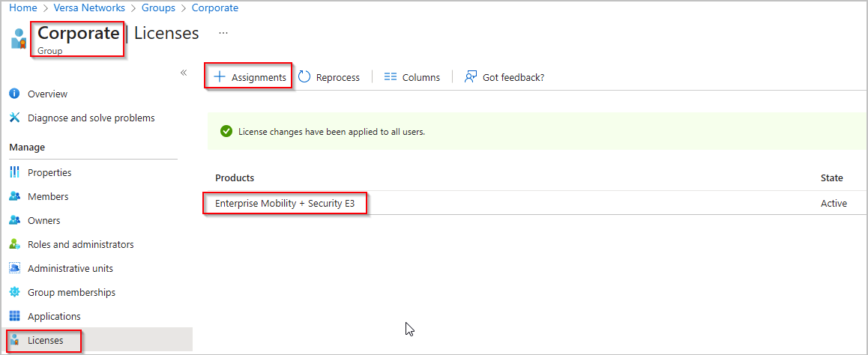This screenshot has width=868, height=355.
Task: Click the Group memberships gear icon
Action: click(14, 293)
